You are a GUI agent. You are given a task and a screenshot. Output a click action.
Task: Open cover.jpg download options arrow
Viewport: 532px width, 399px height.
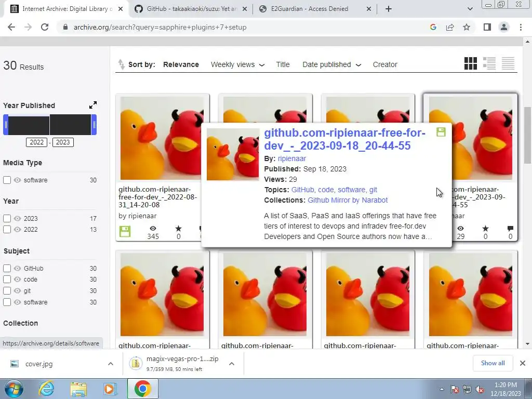pos(111,364)
